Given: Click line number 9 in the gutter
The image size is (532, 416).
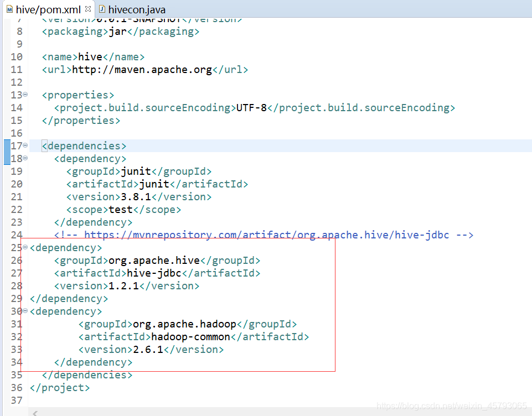Looking at the screenshot, I should 19,44.
